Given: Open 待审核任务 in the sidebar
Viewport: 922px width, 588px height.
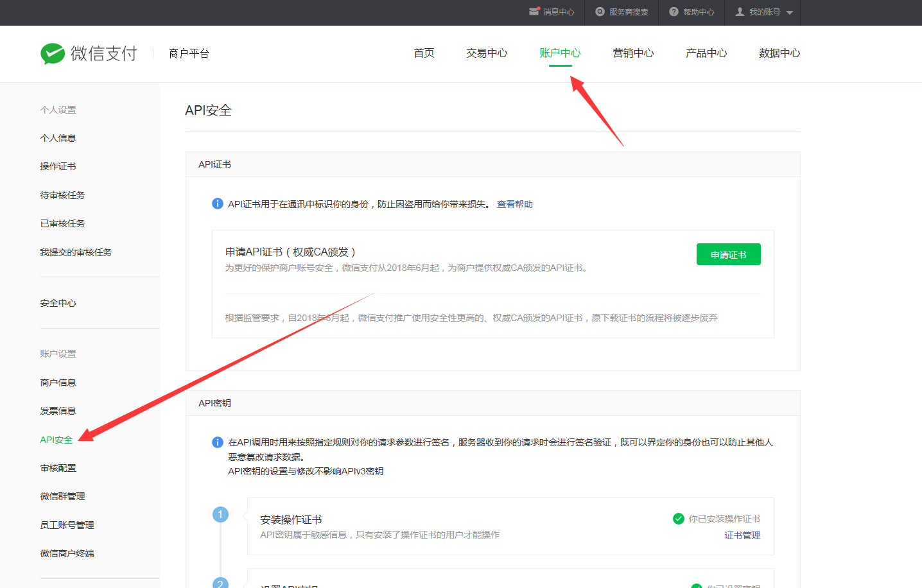Looking at the screenshot, I should pyautogui.click(x=62, y=195).
